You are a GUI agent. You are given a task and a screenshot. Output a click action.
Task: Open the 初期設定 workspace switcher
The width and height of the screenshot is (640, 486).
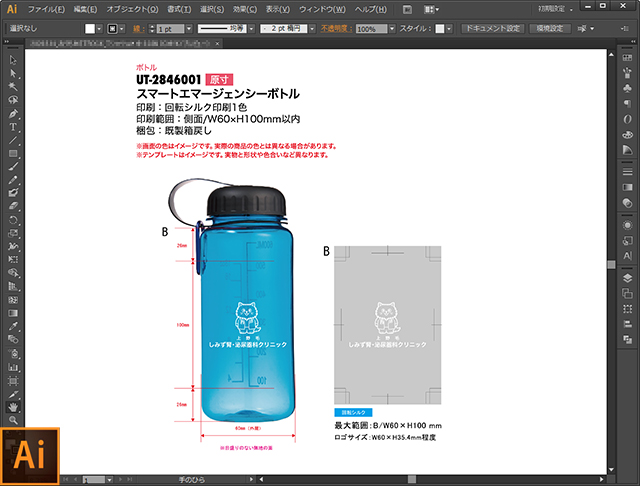555,9
